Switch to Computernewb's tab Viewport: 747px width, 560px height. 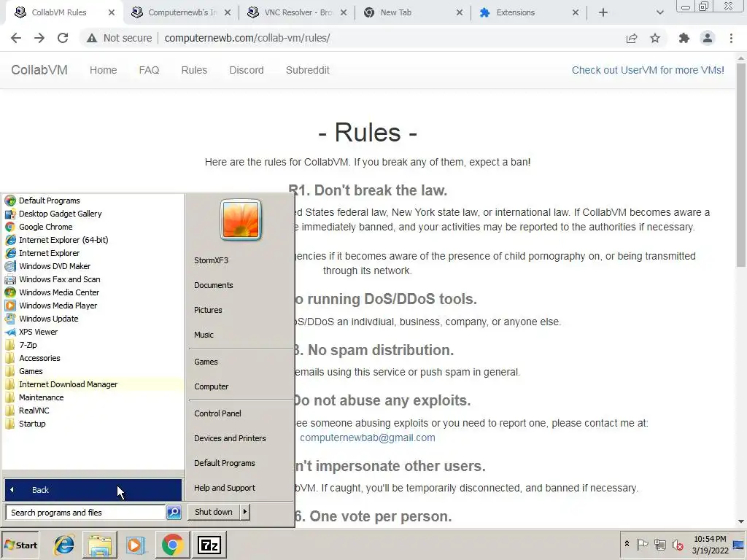[x=181, y=12]
